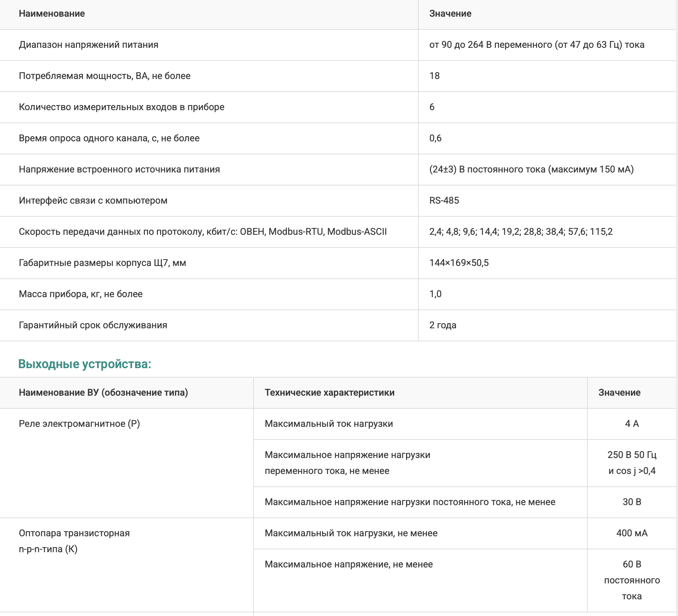Screen dimensions: 678x616
Task: Click the 'Наименование' column header
Action: tap(52, 14)
